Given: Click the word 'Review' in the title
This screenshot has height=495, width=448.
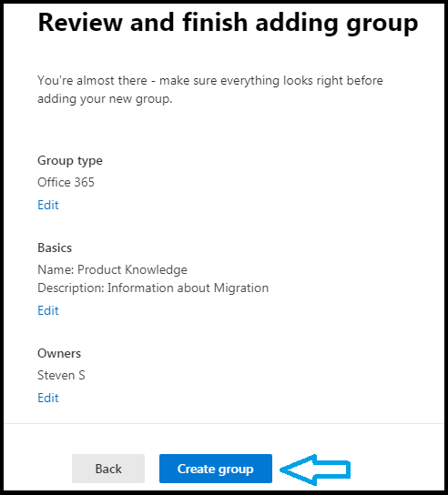Looking at the screenshot, I should (x=80, y=23).
